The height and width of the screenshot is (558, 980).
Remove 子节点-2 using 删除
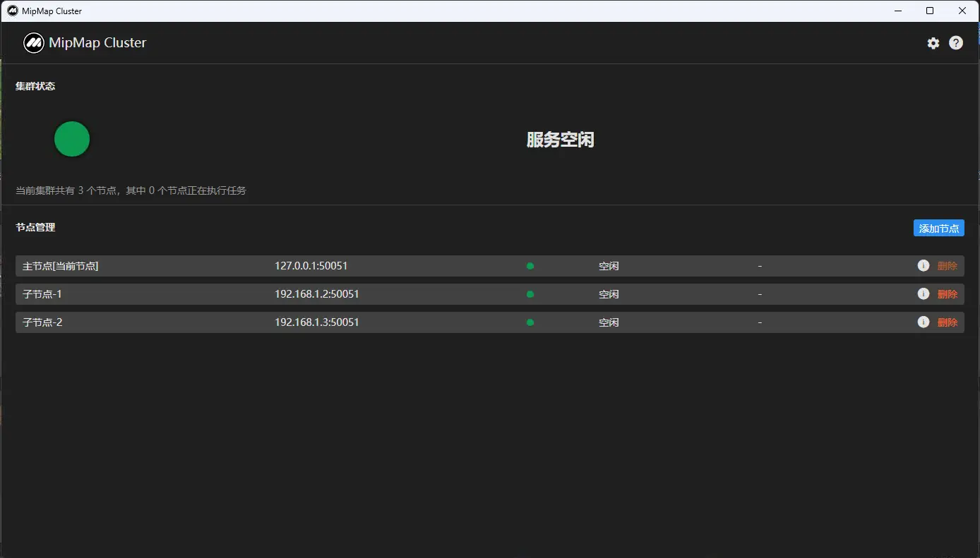click(947, 322)
